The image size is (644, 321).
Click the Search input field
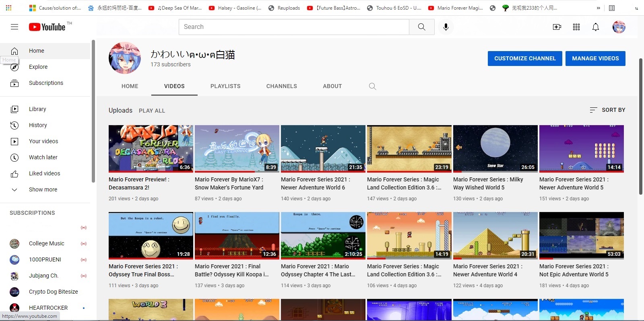tap(294, 27)
